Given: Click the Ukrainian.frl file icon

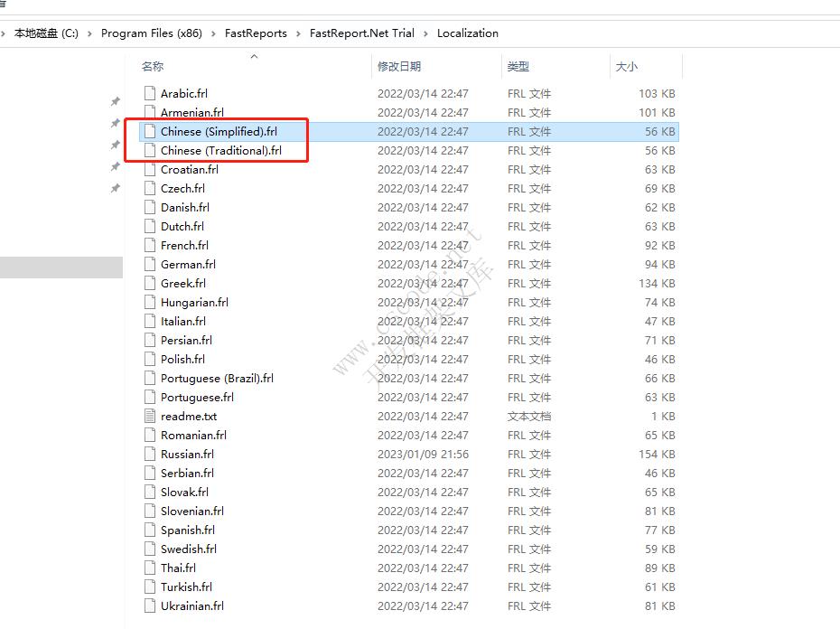Looking at the screenshot, I should 149,606.
